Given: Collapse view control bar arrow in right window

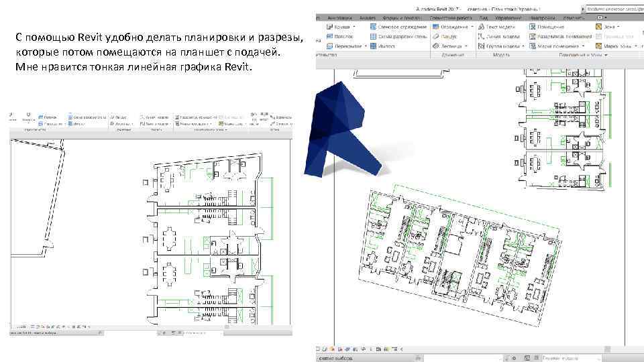Looking at the screenshot, I should (x=401, y=349).
